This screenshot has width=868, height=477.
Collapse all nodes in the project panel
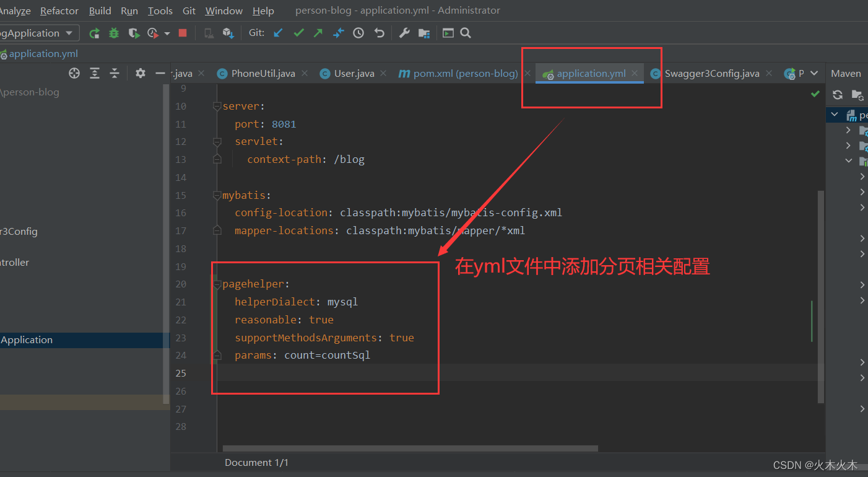[x=115, y=73]
